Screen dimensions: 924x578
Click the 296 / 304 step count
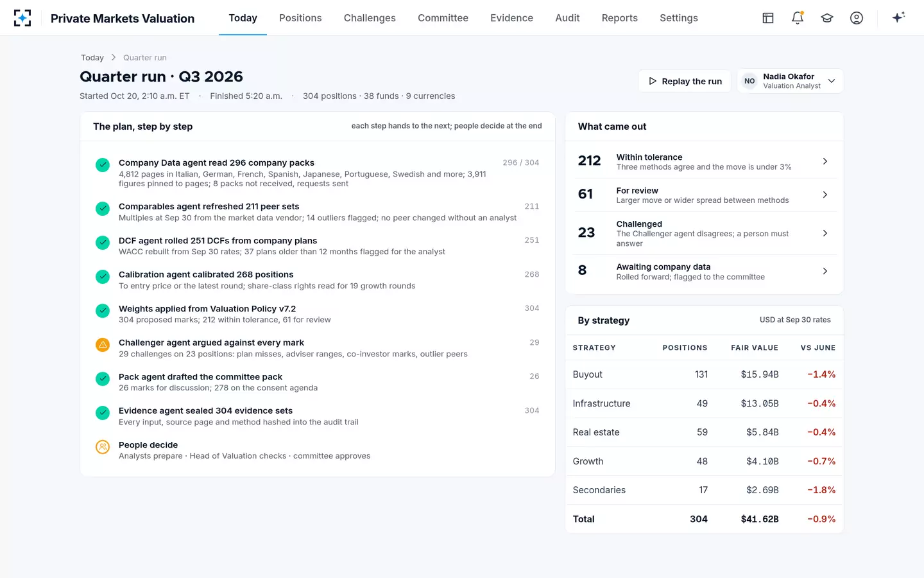pyautogui.click(x=521, y=162)
